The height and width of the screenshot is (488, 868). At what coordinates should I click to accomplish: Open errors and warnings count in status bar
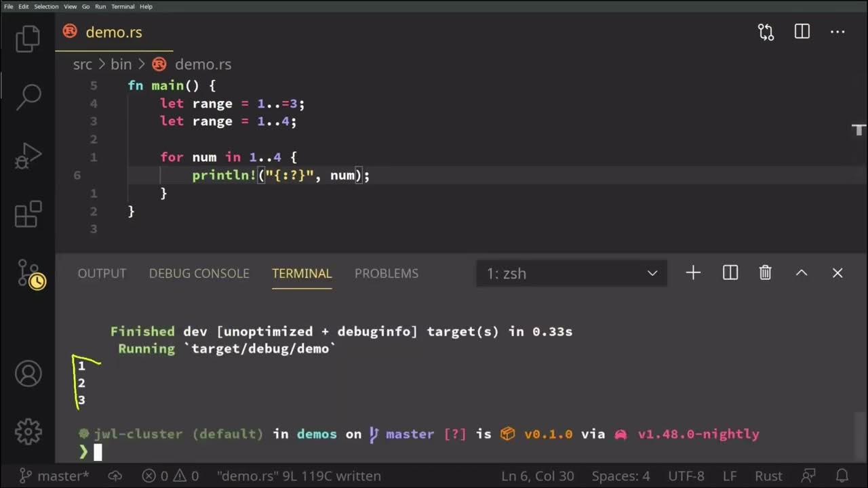[x=170, y=476]
